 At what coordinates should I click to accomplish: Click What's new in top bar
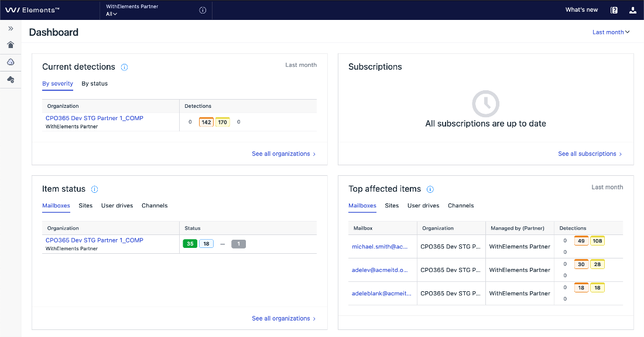(x=581, y=9)
